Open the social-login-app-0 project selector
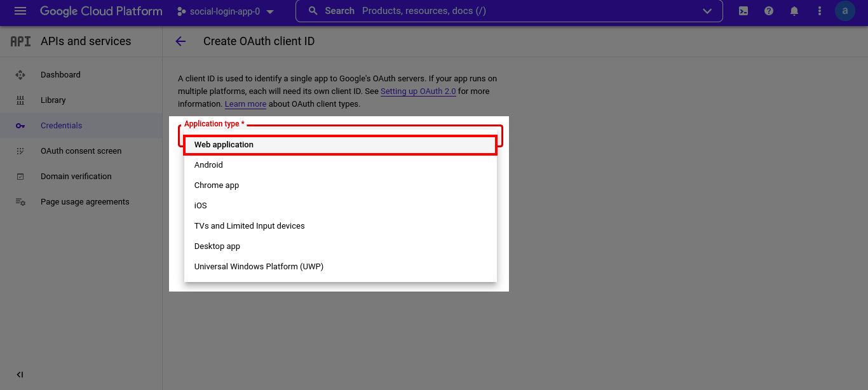Screen dimensions: 868x390 (x=226, y=11)
